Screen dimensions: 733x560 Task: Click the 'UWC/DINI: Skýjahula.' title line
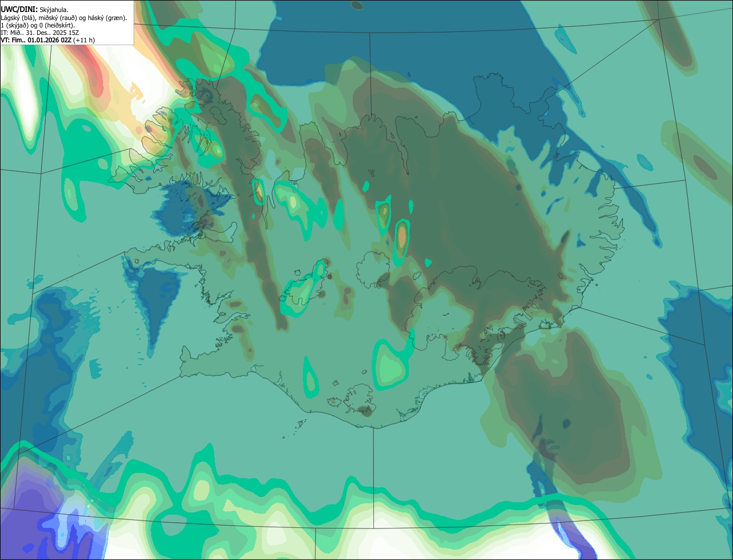34,10
